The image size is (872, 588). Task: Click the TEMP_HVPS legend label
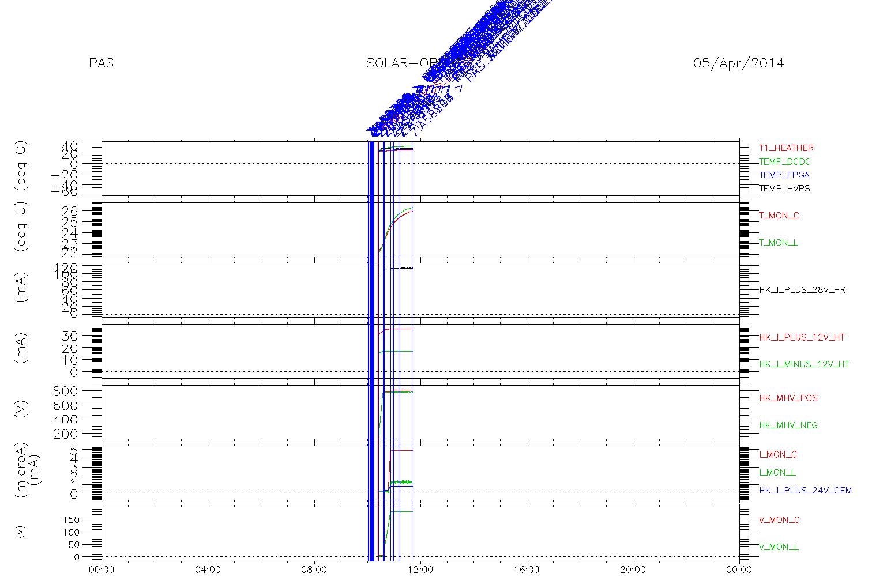[x=784, y=189]
